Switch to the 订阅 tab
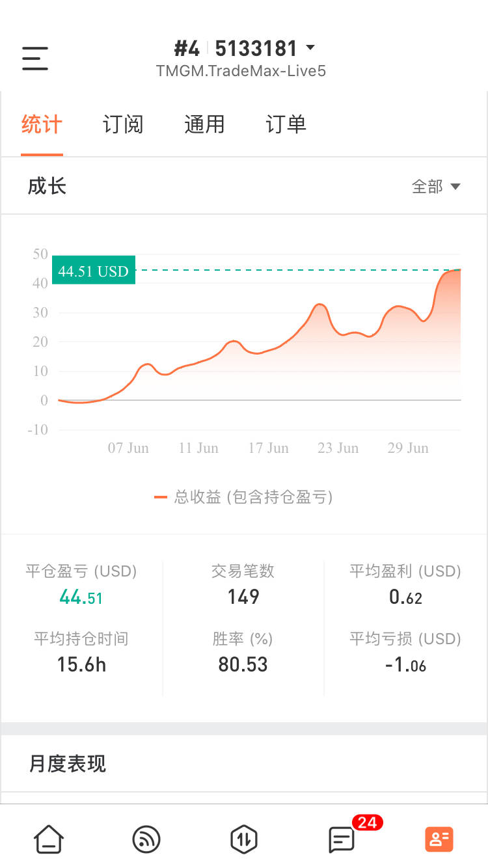488x868 pixels. (123, 124)
